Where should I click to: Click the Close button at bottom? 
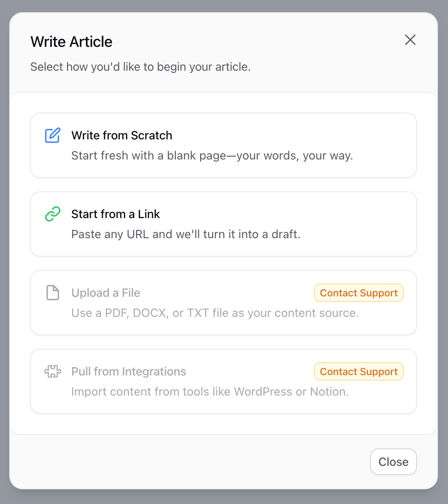click(x=394, y=462)
